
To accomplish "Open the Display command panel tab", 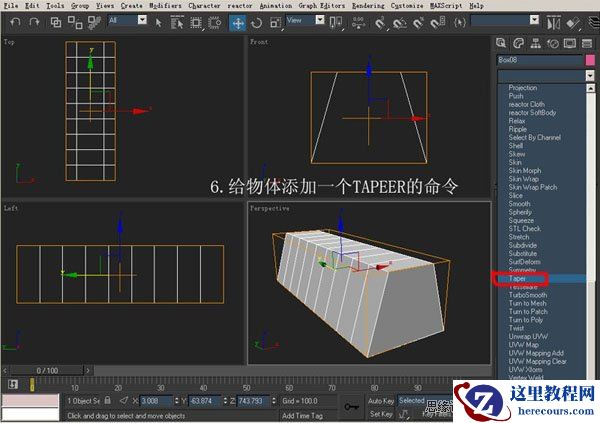I will (x=570, y=43).
